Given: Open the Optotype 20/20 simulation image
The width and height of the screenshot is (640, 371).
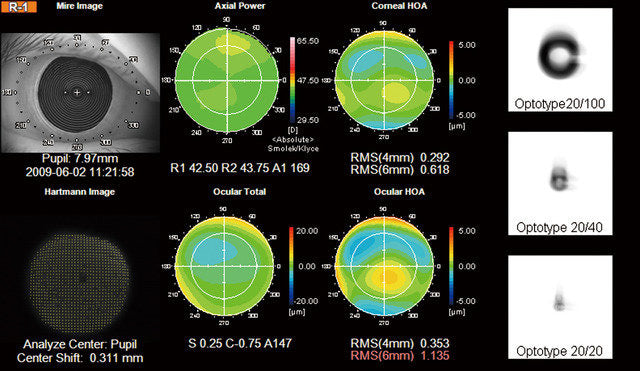Looking at the screenshot, I should pyautogui.click(x=560, y=307).
